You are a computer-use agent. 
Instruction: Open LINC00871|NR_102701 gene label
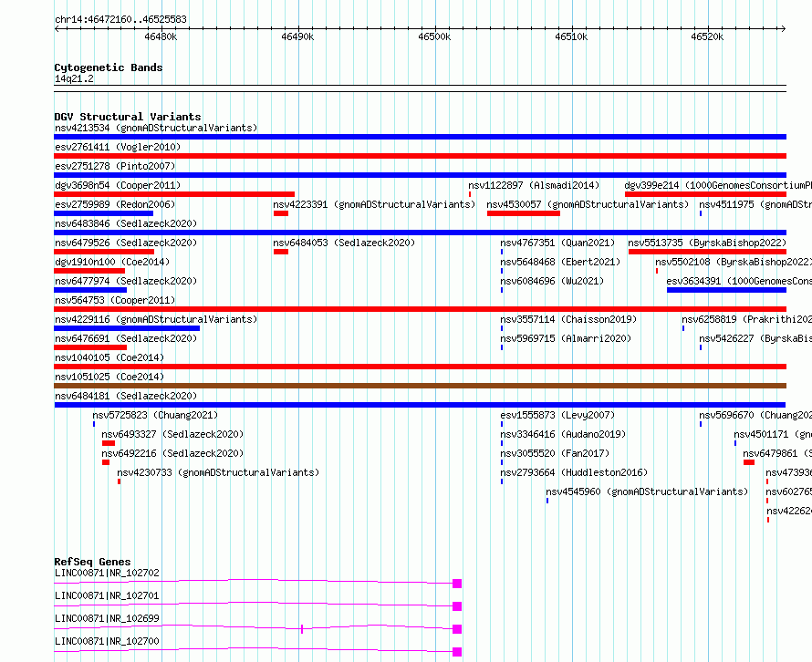click(107, 595)
